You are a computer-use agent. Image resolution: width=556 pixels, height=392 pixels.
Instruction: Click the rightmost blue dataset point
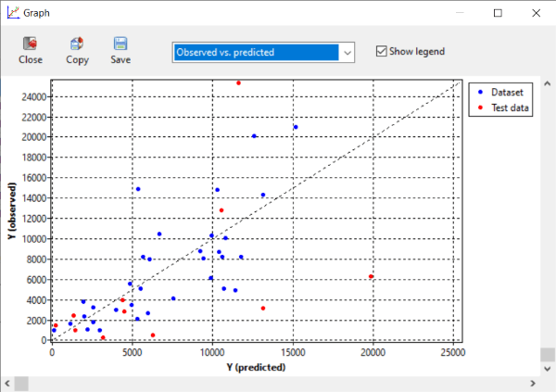click(296, 127)
